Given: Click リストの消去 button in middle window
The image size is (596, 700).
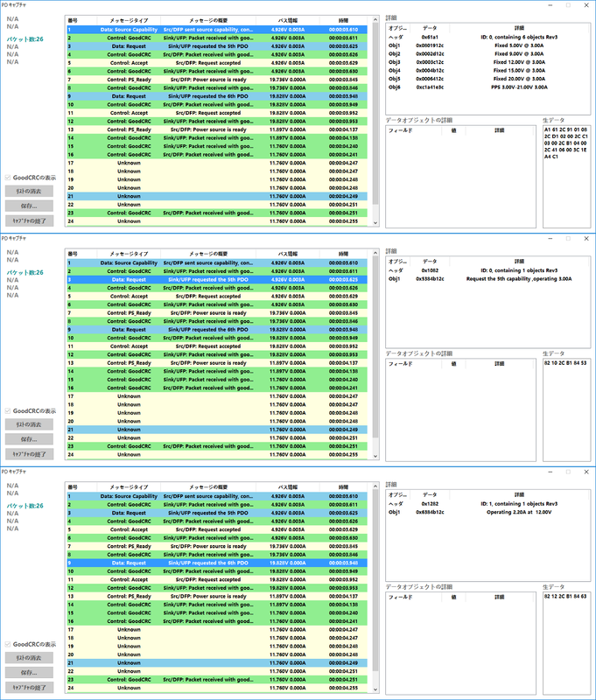Looking at the screenshot, I should tap(29, 424).
